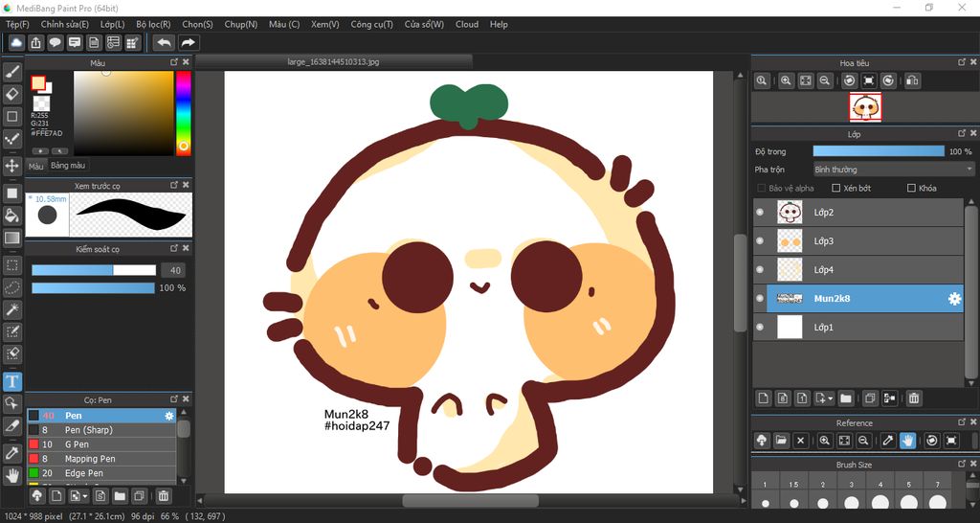Image resolution: width=980 pixels, height=523 pixels.
Task: Open the Help menu
Action: point(499,24)
